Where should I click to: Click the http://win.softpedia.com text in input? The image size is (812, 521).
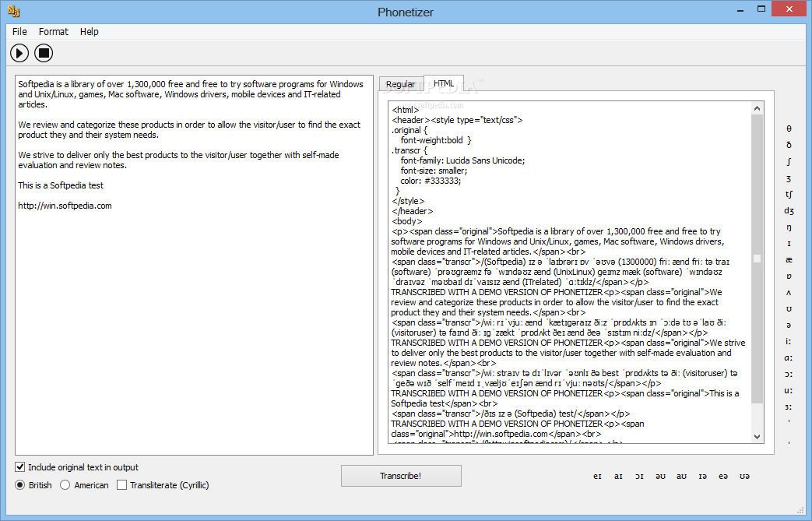pos(65,206)
